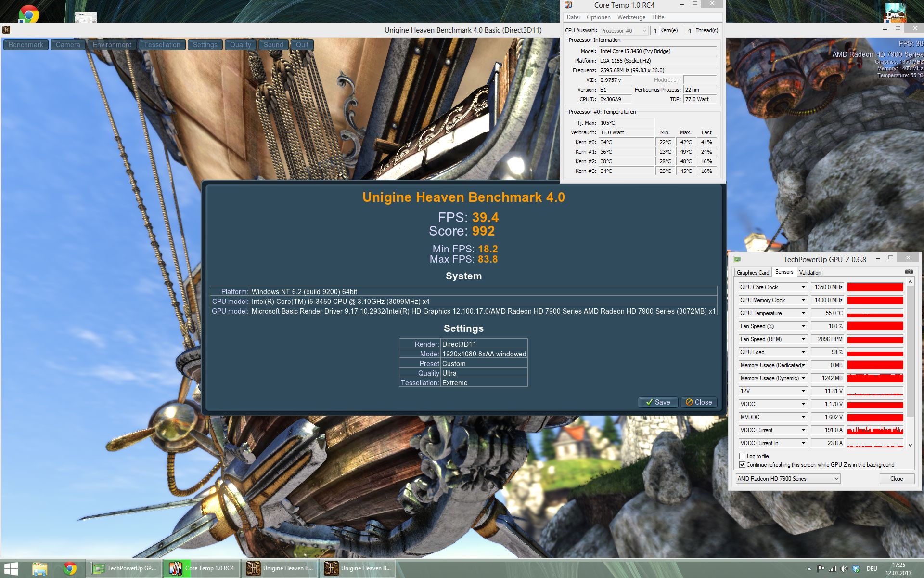Save the benchmark results
The width and height of the screenshot is (924, 578).
(657, 402)
